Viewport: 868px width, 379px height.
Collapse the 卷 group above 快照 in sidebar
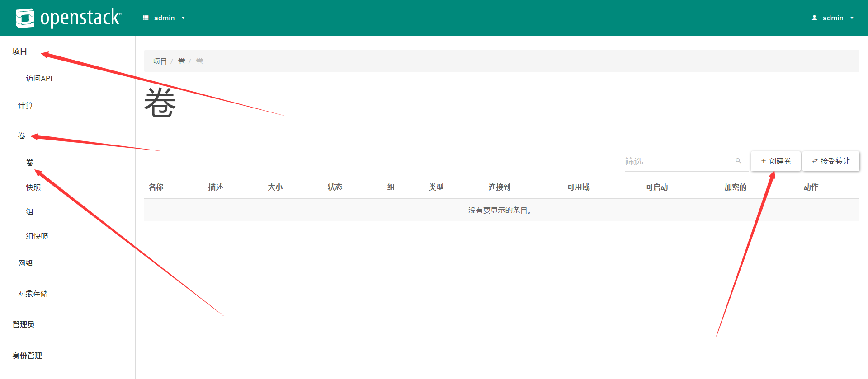(22, 136)
